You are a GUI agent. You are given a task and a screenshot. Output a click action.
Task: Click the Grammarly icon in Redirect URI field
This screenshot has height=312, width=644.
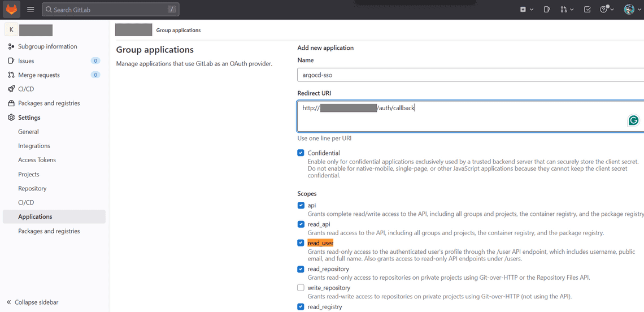634,120
